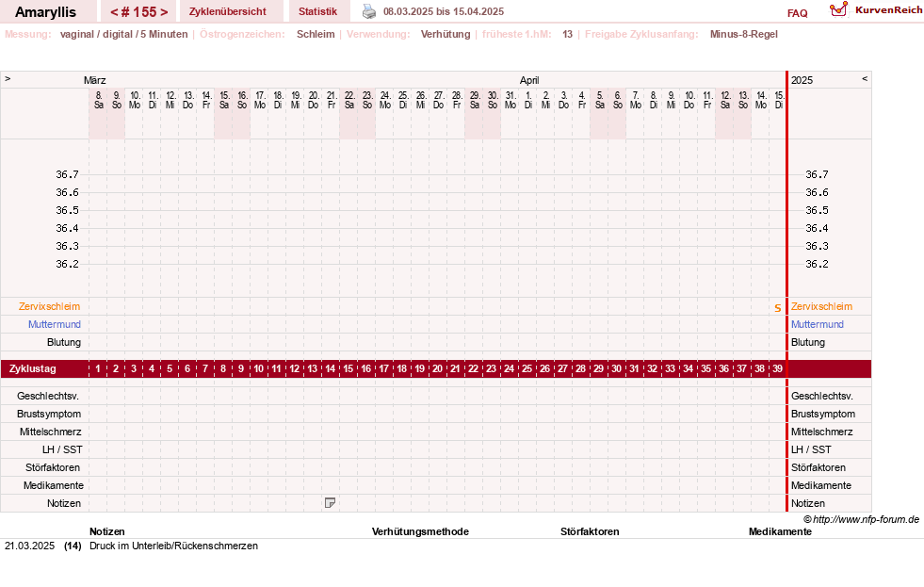Viewport: 924px width, 587px height.
Task: Click Zyklustag cell 39
Action: coord(777,368)
